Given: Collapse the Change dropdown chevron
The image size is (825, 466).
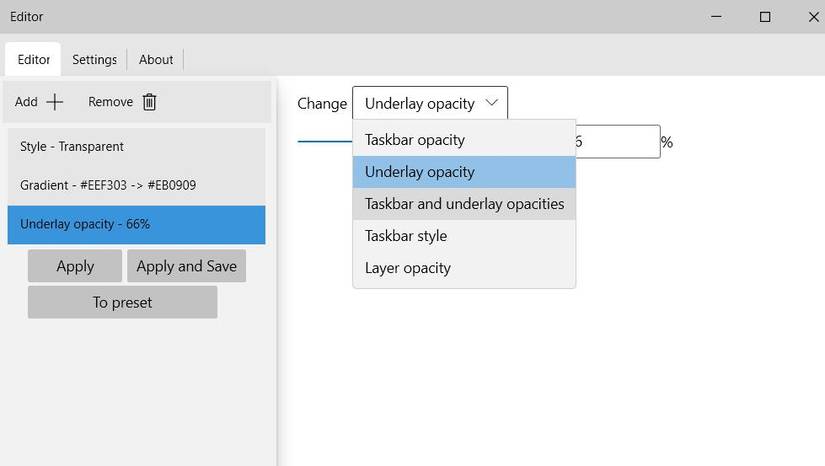Looking at the screenshot, I should point(491,103).
